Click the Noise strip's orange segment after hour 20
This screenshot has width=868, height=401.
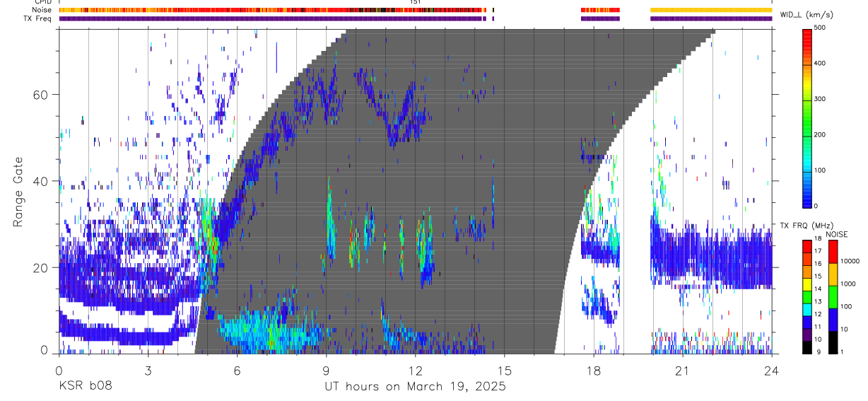coord(711,10)
